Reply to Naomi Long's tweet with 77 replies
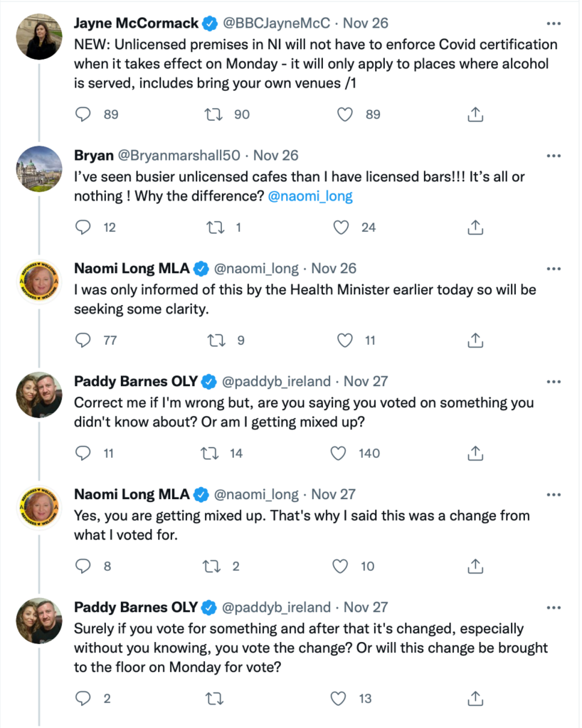The height and width of the screenshot is (728, 582). [x=83, y=341]
